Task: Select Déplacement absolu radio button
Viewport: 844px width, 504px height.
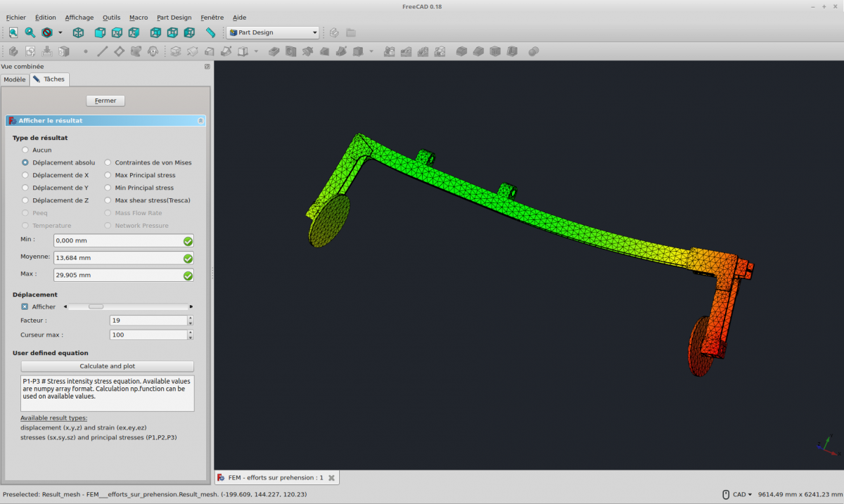Action: pos(25,162)
